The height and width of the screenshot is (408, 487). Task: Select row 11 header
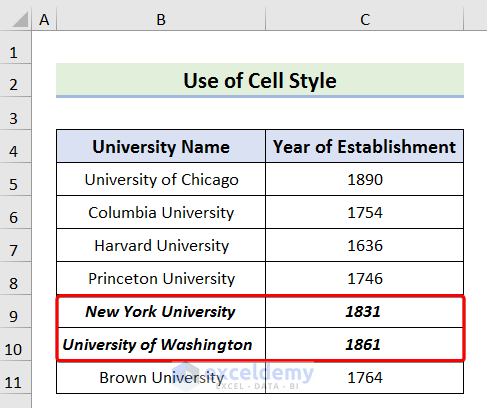[15, 377]
